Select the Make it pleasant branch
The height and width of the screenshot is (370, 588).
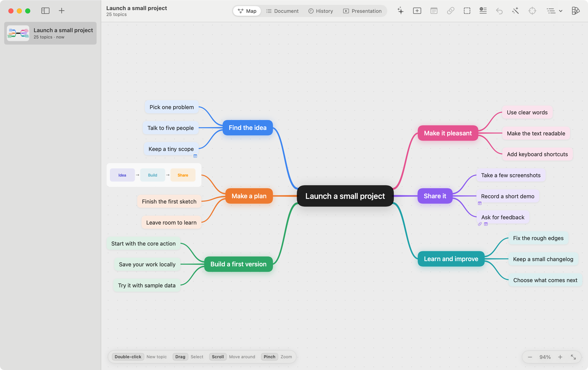(448, 133)
